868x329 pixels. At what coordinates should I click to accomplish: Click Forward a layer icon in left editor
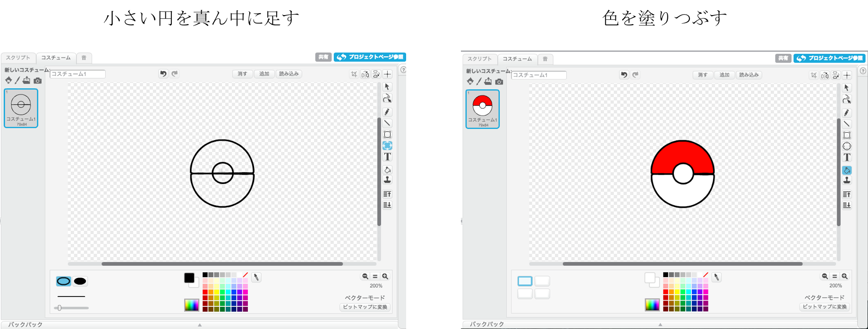click(387, 194)
